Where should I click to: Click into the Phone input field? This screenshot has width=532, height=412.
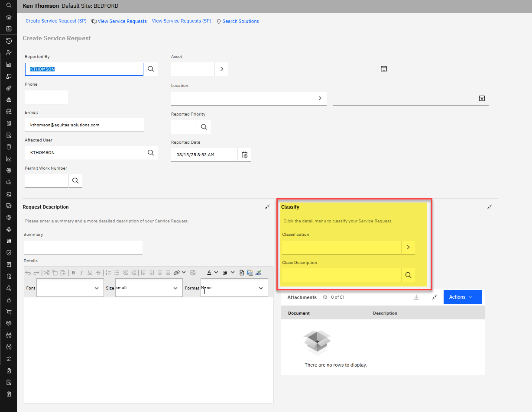(x=46, y=97)
